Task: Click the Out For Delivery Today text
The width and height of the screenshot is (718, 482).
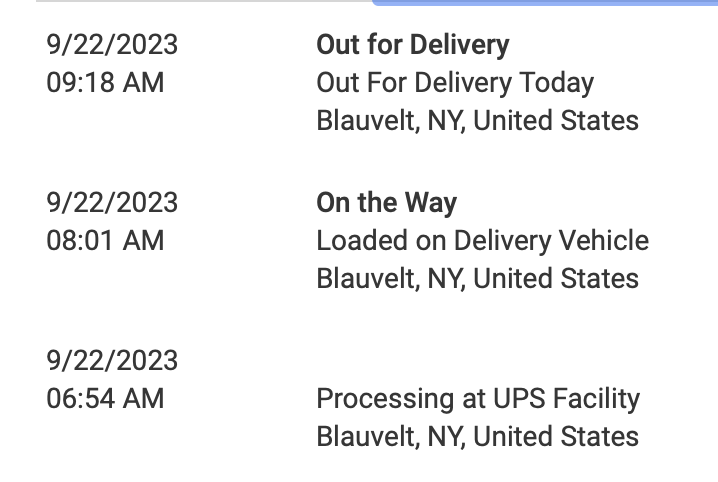Action: click(x=455, y=83)
